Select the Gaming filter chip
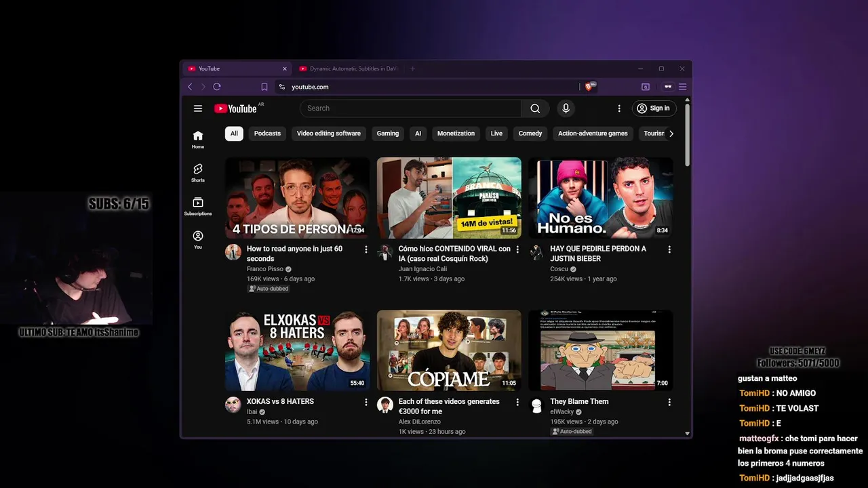The image size is (868, 488). coord(388,134)
